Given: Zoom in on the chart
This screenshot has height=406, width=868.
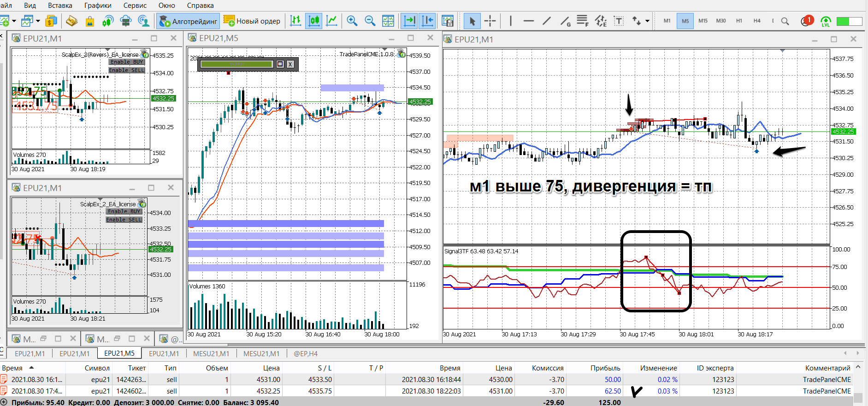Looking at the screenshot, I should point(352,21).
